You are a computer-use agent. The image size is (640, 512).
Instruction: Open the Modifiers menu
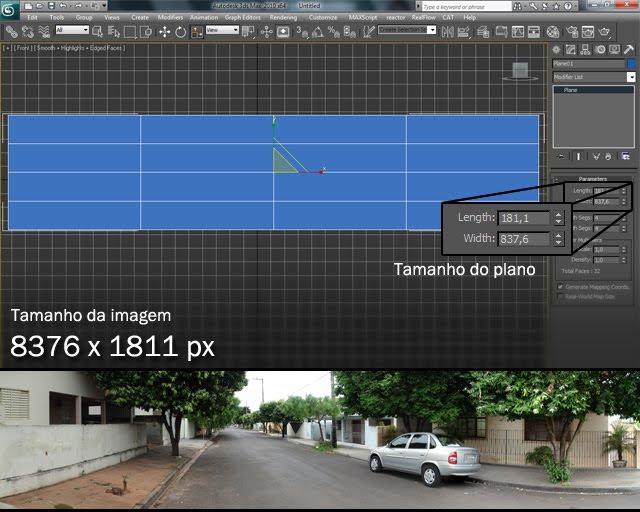(x=170, y=18)
